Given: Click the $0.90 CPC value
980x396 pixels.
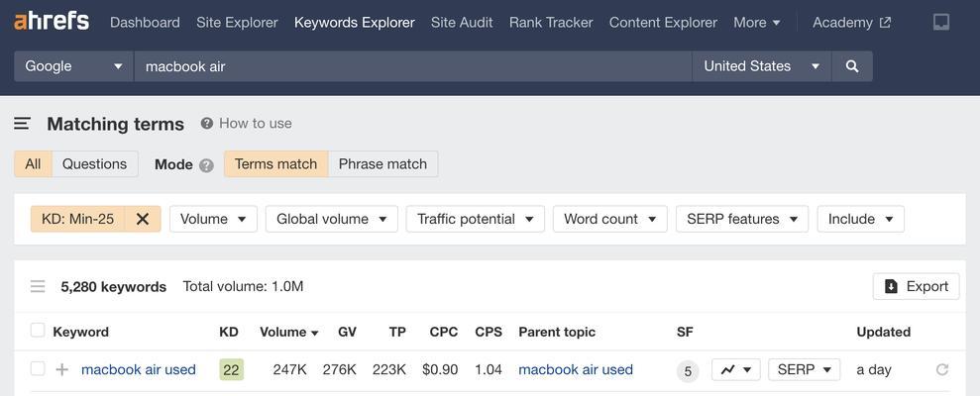Looking at the screenshot, I should tap(440, 370).
